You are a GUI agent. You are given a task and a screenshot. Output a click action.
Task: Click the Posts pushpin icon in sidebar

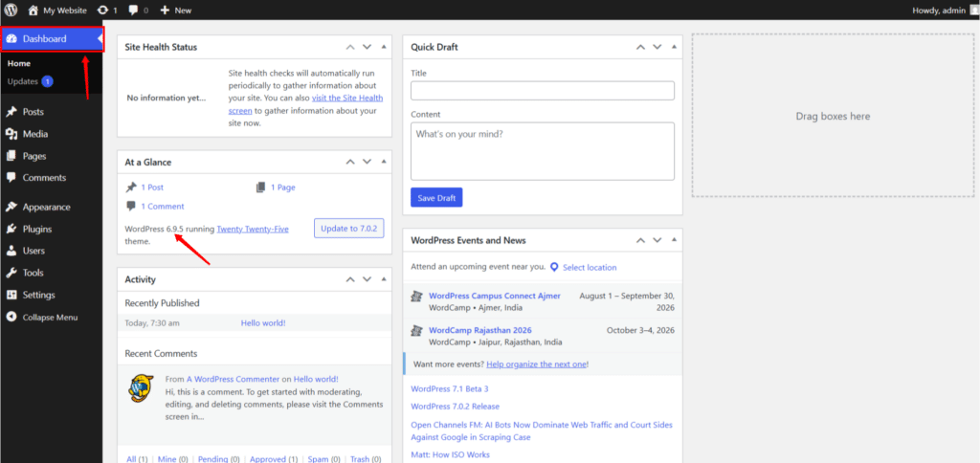(x=11, y=112)
